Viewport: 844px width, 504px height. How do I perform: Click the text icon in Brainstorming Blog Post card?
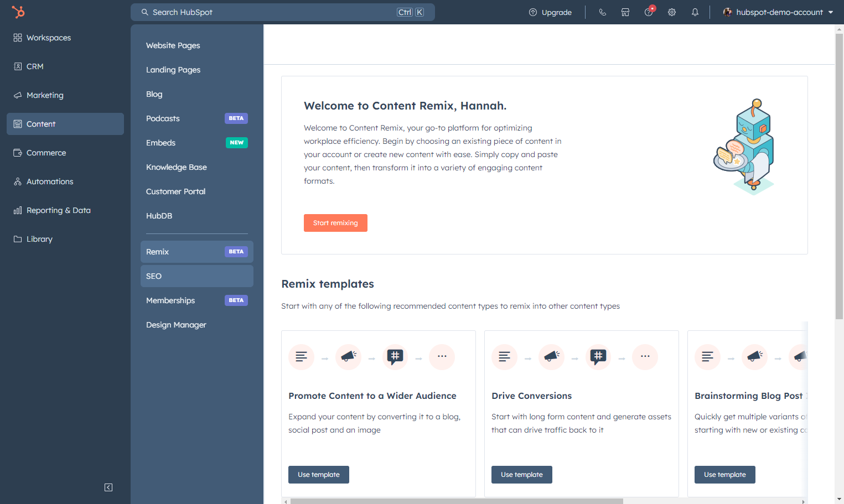pyautogui.click(x=707, y=357)
